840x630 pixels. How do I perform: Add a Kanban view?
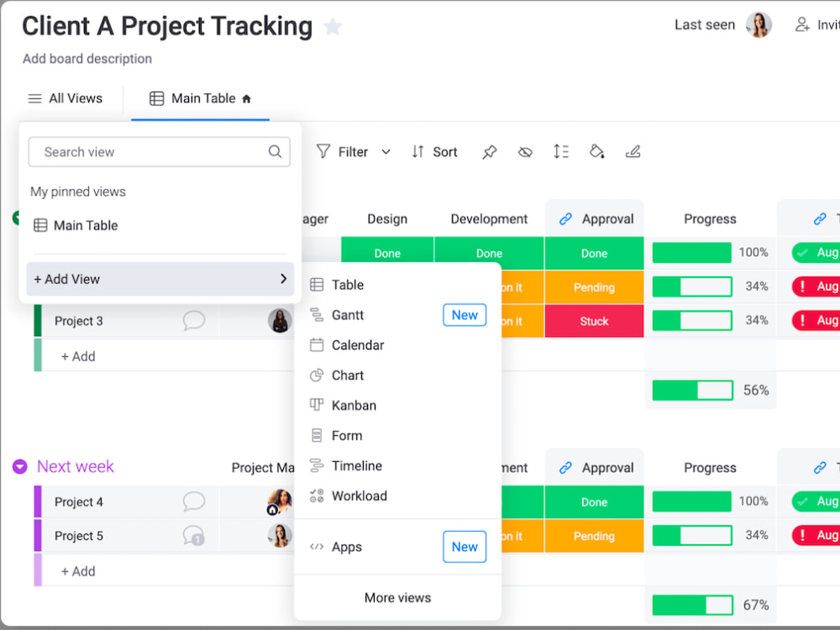point(397,406)
